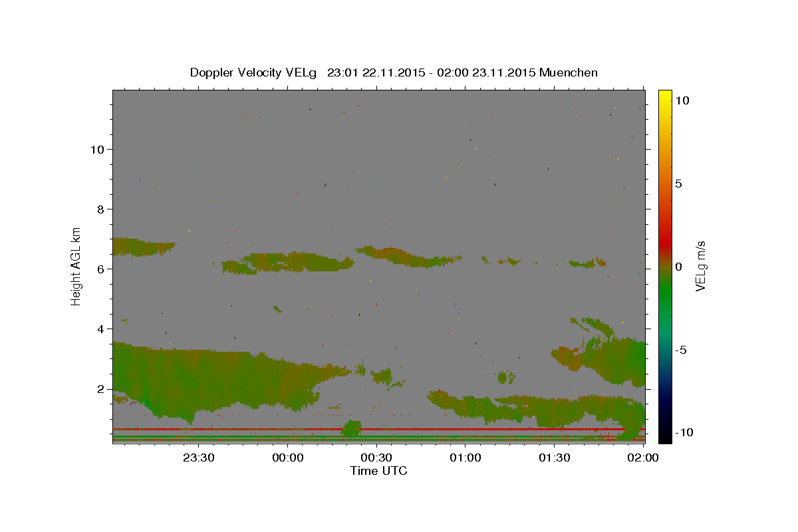Click the colorbar value -5
This screenshot has height=532, width=798.
coord(682,350)
